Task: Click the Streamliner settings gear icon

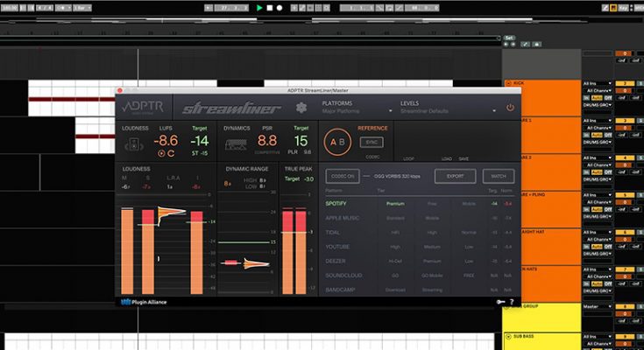Action: pyautogui.click(x=301, y=108)
